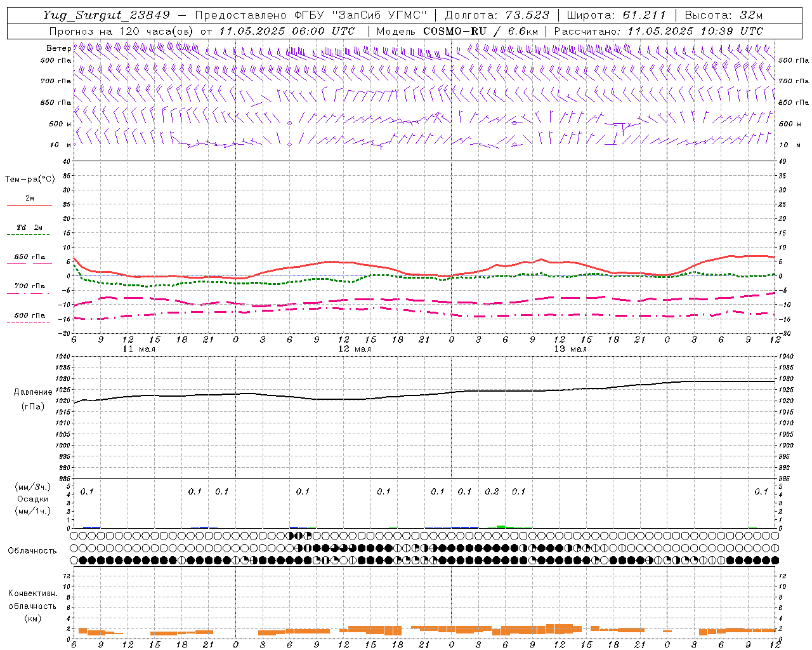Click the (мм/1ч.) precipitation unit label
The image size is (812, 650).
point(33,511)
